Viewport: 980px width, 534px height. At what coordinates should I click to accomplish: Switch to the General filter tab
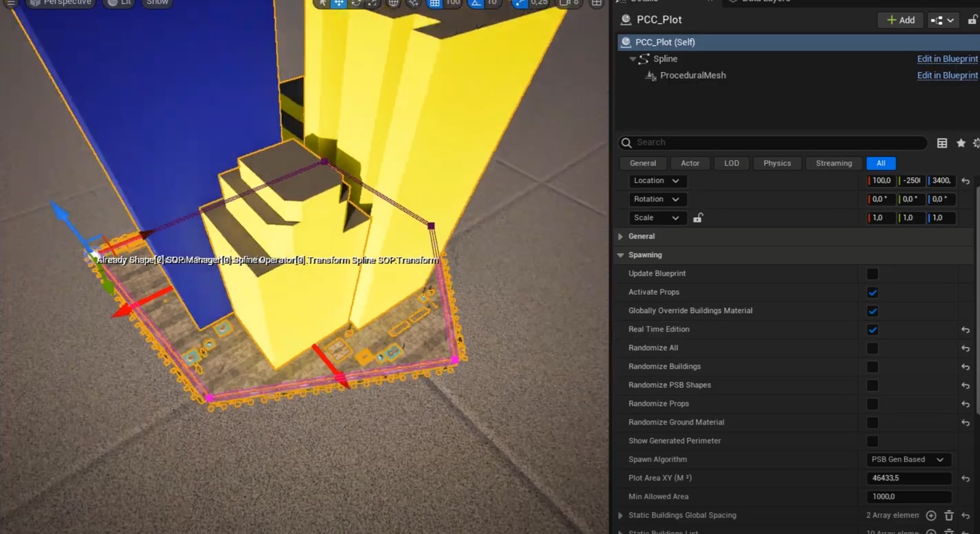click(x=642, y=163)
